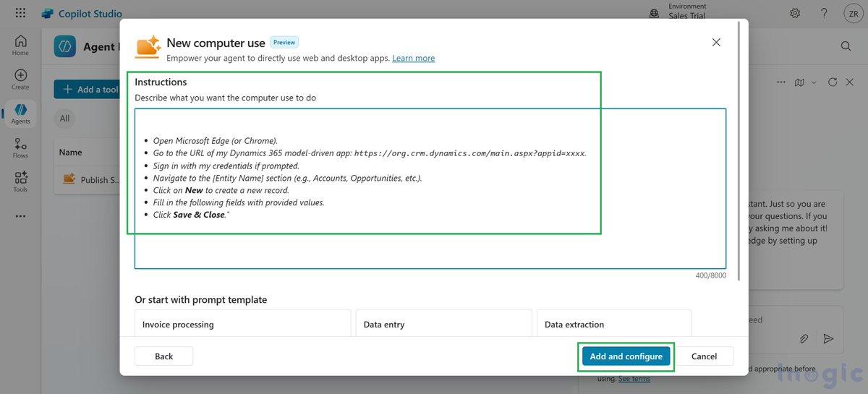Viewport: 868px width, 394px height.
Task: Click the dialog vertical scrollbar
Action: click(739, 152)
